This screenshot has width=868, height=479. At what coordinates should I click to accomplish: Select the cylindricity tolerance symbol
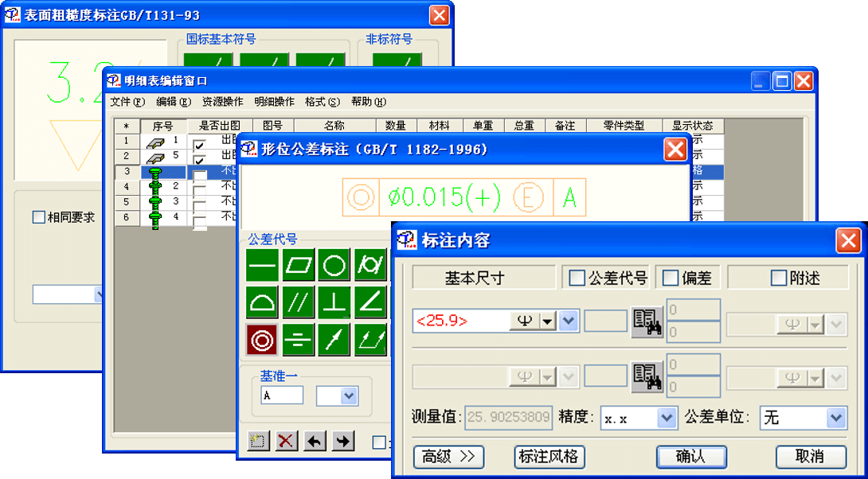coord(370,265)
